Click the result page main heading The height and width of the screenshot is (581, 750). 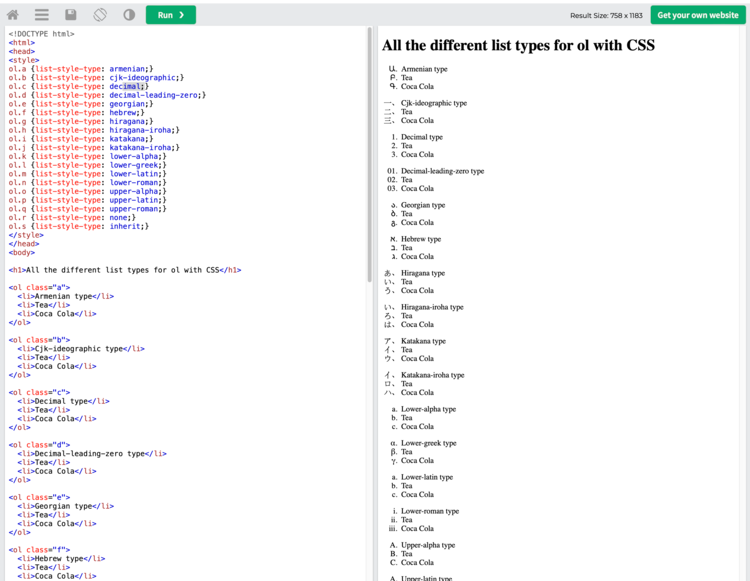(518, 45)
